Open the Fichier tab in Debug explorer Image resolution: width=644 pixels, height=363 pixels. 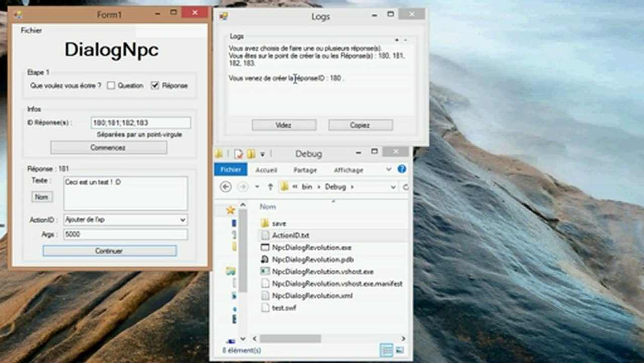point(231,170)
